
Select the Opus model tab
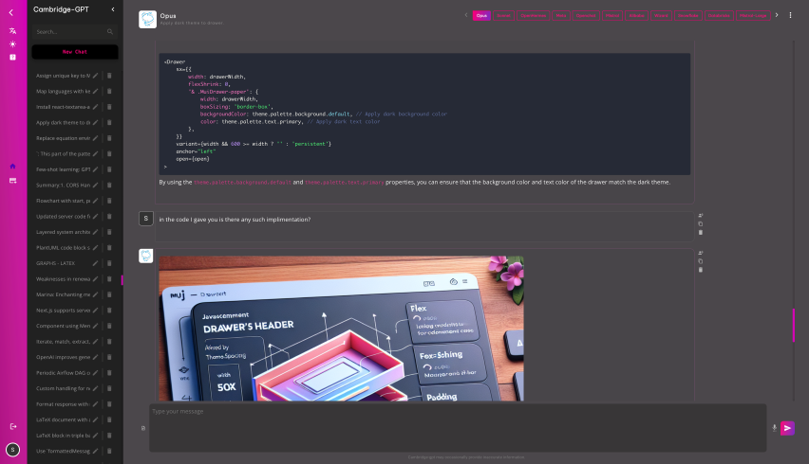[481, 15]
